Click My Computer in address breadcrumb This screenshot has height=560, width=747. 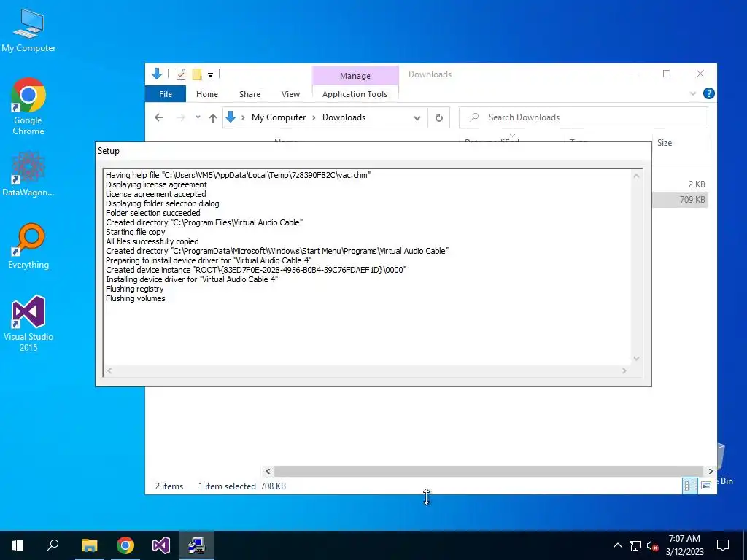pyautogui.click(x=279, y=117)
